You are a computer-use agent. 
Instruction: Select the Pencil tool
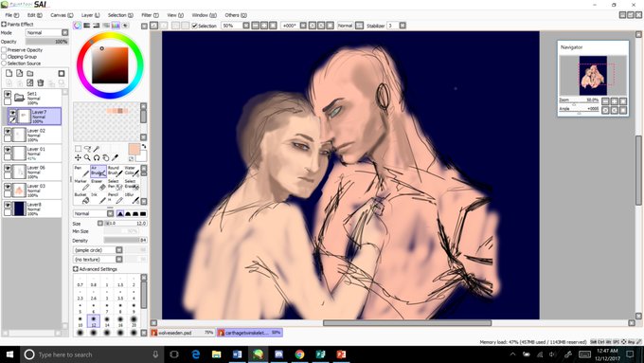coord(115,198)
